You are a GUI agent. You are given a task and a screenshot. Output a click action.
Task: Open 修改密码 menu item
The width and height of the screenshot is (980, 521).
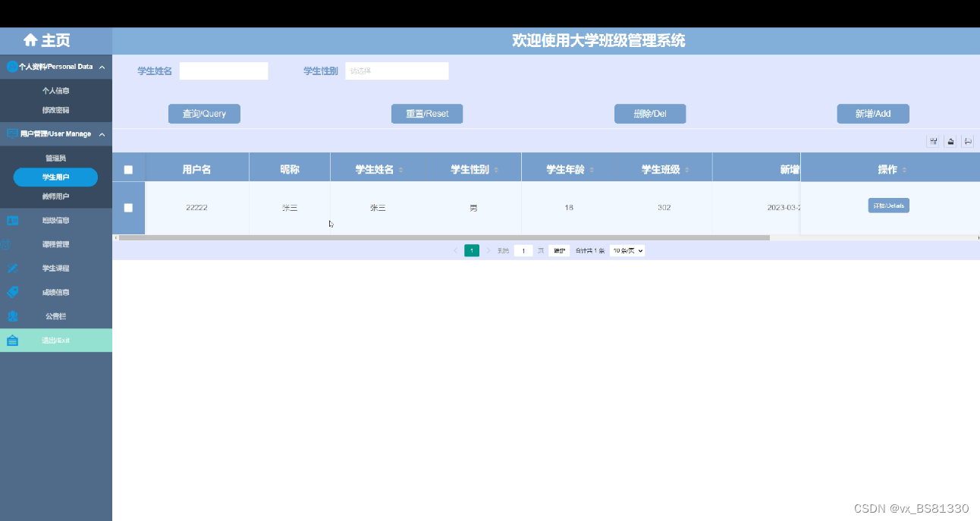(x=55, y=110)
